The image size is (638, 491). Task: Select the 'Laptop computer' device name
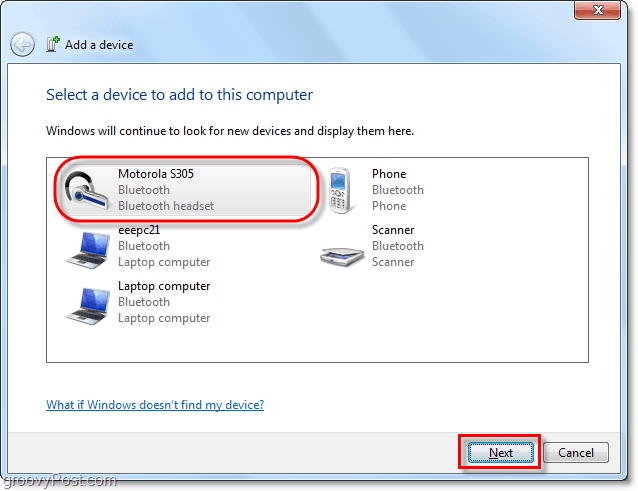coord(164,286)
